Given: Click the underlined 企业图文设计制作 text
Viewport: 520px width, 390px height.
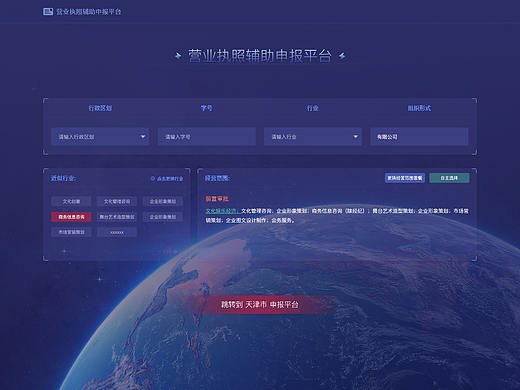Looking at the screenshot, I should (247, 220).
